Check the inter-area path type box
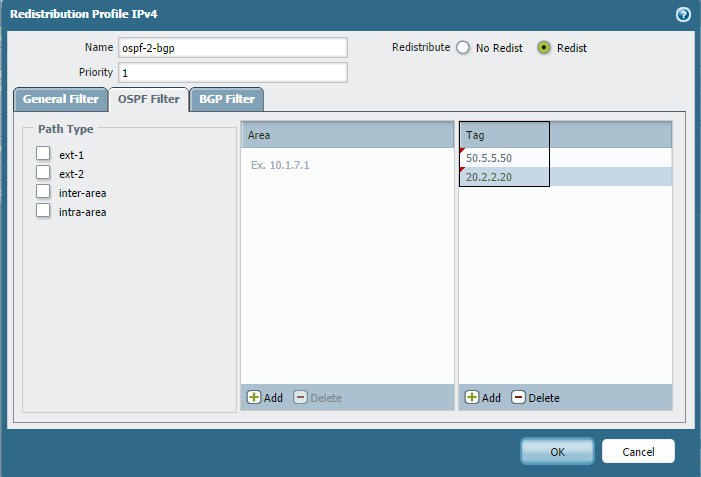701x477 pixels. [43, 191]
